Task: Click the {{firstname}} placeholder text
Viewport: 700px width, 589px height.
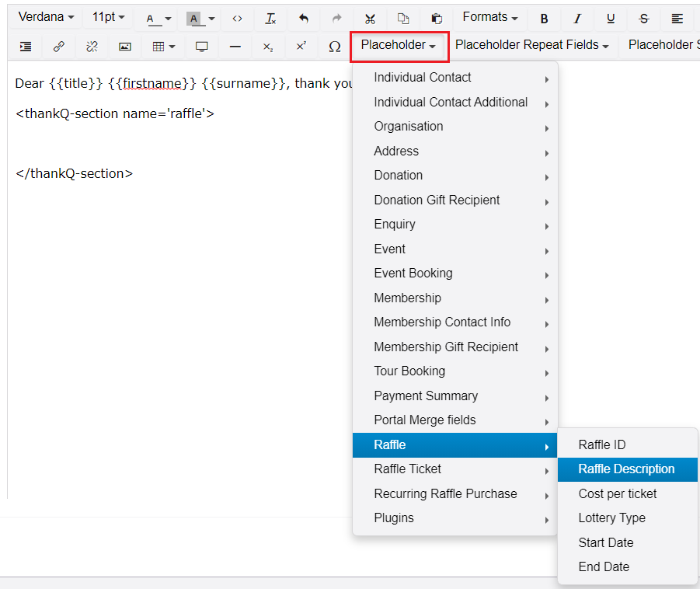Action: coord(152,83)
